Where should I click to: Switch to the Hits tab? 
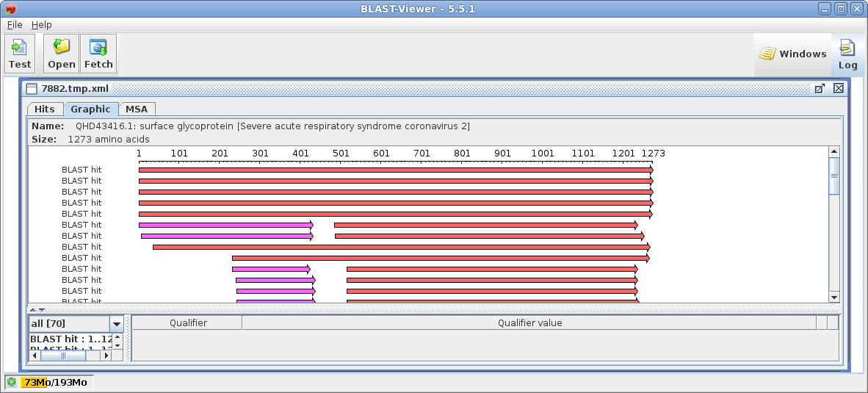click(45, 109)
